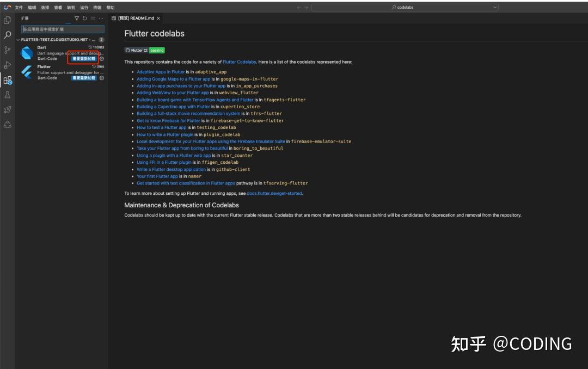Open Get to know Firebase for Flutter link

pos(168,121)
